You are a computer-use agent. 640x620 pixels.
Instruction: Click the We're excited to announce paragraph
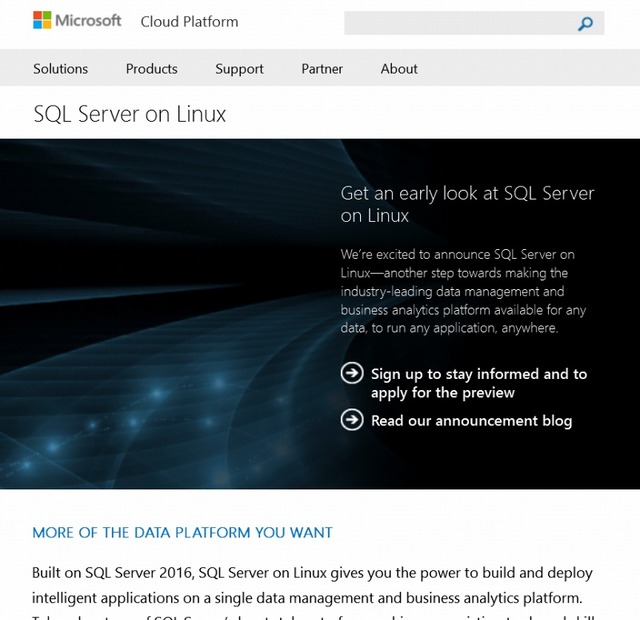pos(463,291)
